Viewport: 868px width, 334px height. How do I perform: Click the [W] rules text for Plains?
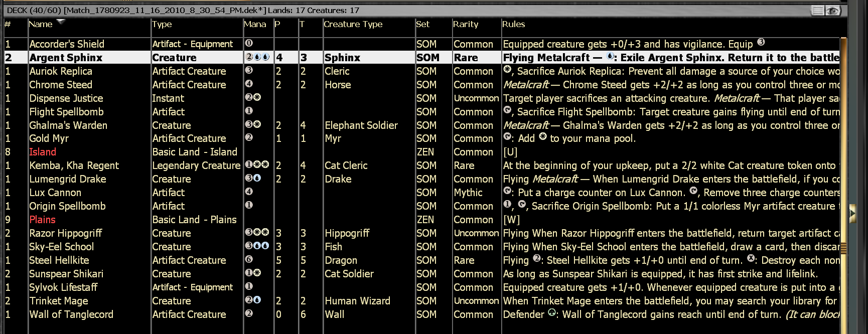(x=511, y=220)
